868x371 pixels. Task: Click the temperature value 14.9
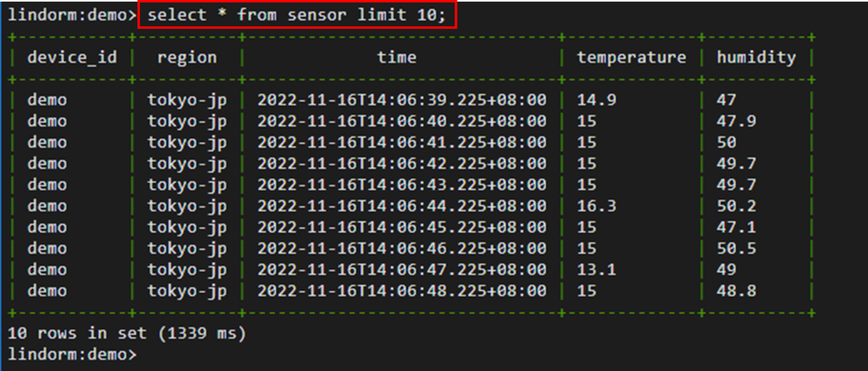(x=597, y=100)
